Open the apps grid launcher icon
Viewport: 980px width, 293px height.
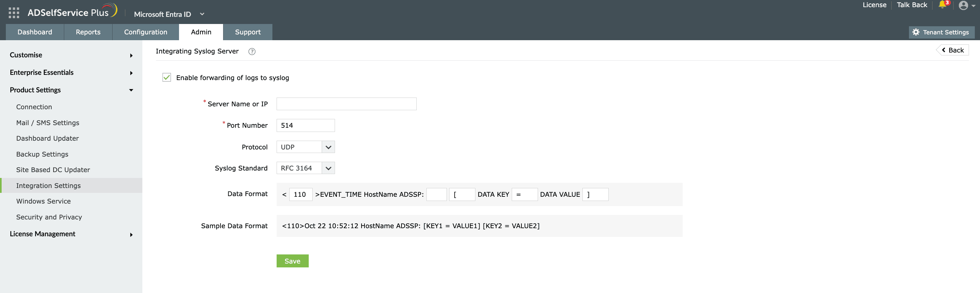click(x=14, y=13)
